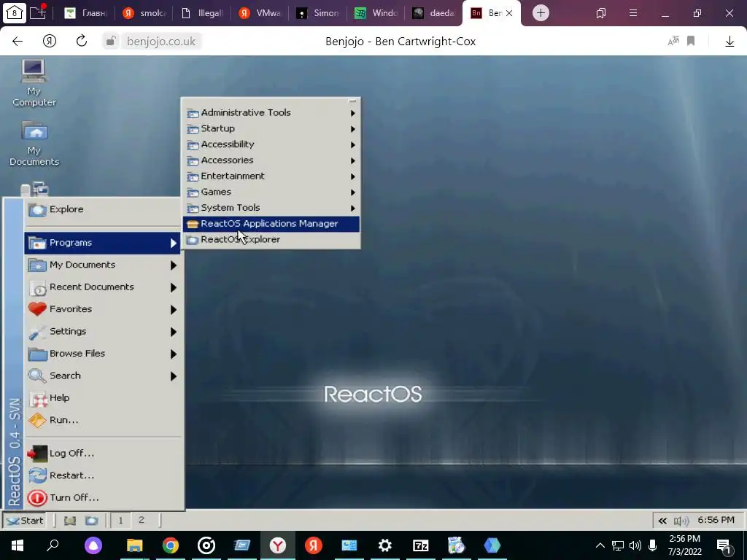
Task: Click ReactOS tray volume icon
Action: [x=682, y=521]
